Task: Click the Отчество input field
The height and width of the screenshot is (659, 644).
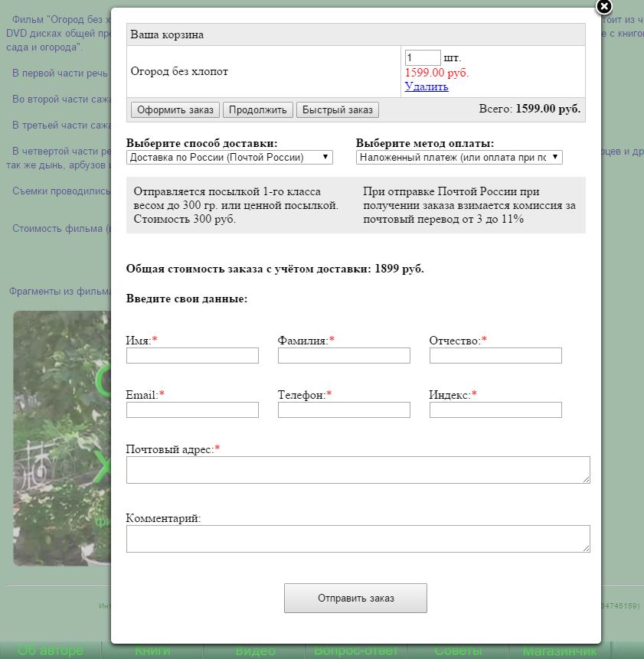Action: pos(495,356)
